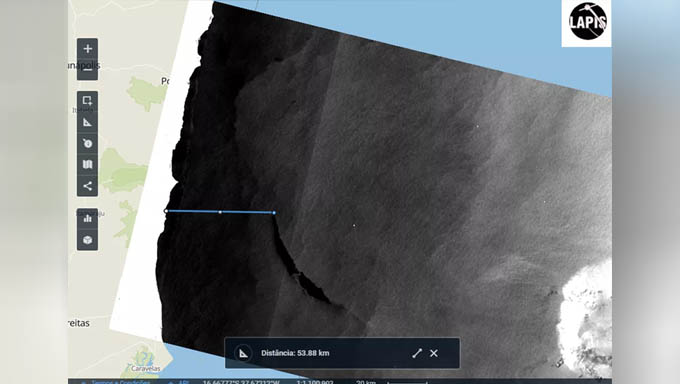The image size is (680, 384).
Task: Click the coordinates readout in the bottom bar
Action: click(241, 382)
